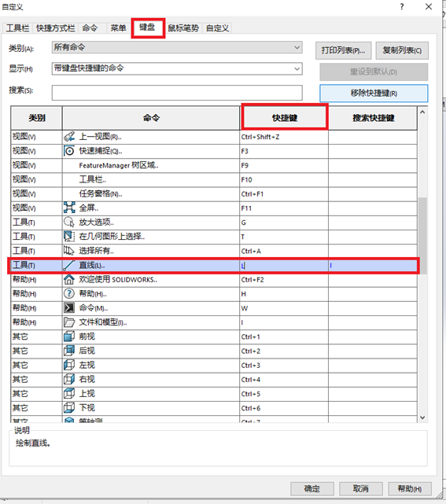Select the 工具栏.. command row
The image size is (446, 504).
[214, 179]
